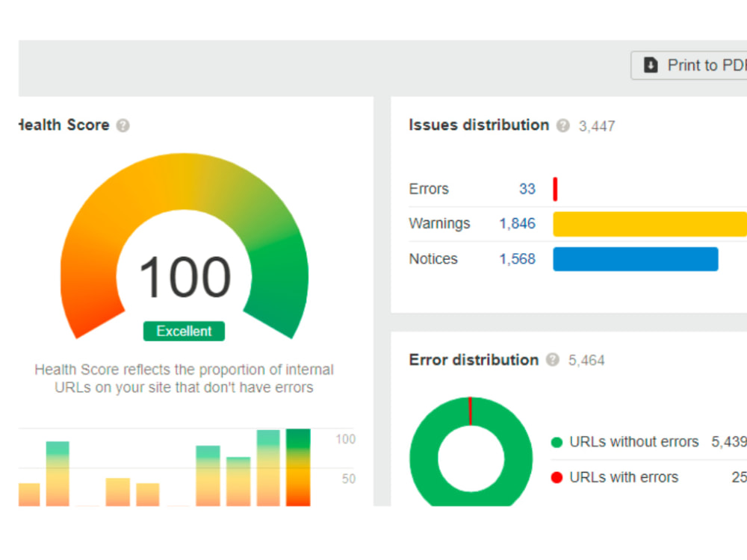Screen dimensions: 747x560
Task: Click the green donut chart ring
Action: click(424, 457)
